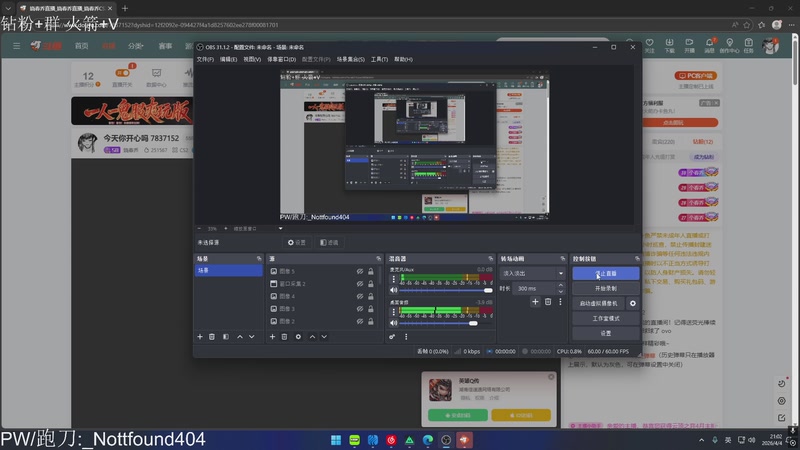800x450 pixels.
Task: Toggle the live stream switch on webpage
Action: (x=122, y=73)
